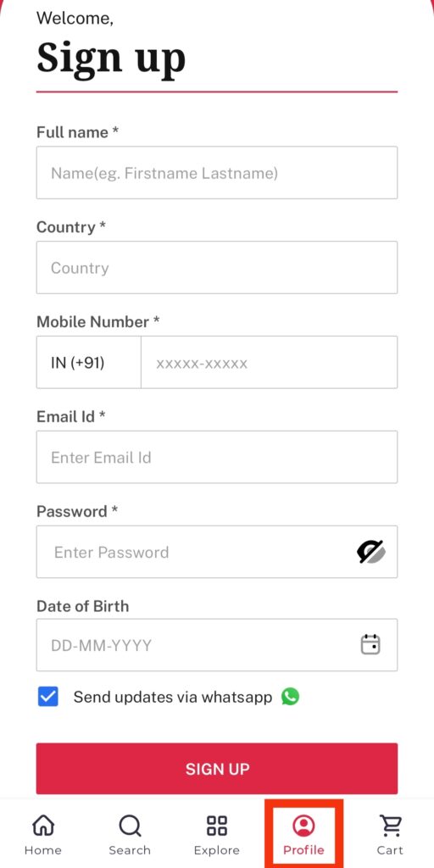Open the Explore grid icon
Viewport: 434px width, 868px height.
(x=217, y=826)
